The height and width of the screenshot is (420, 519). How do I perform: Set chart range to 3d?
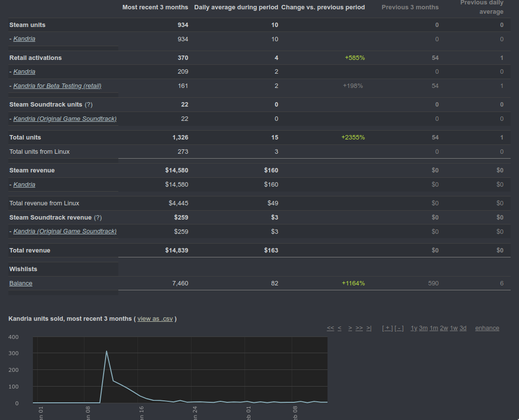tap(463, 328)
